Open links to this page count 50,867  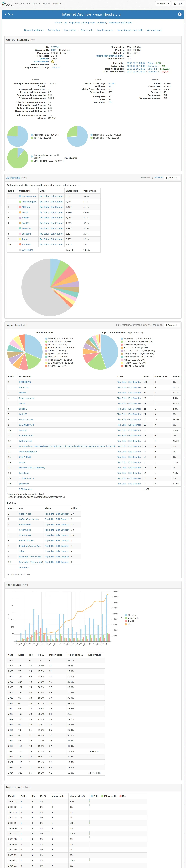pyautogui.click(x=112, y=84)
